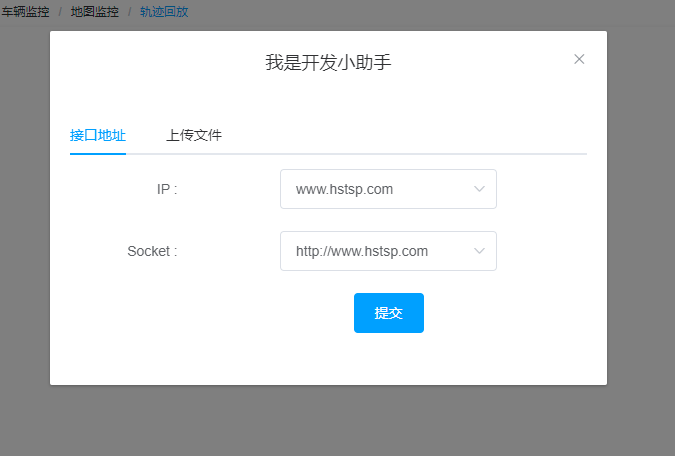
Task: Switch to the 接口地址 tab
Action: point(98,135)
